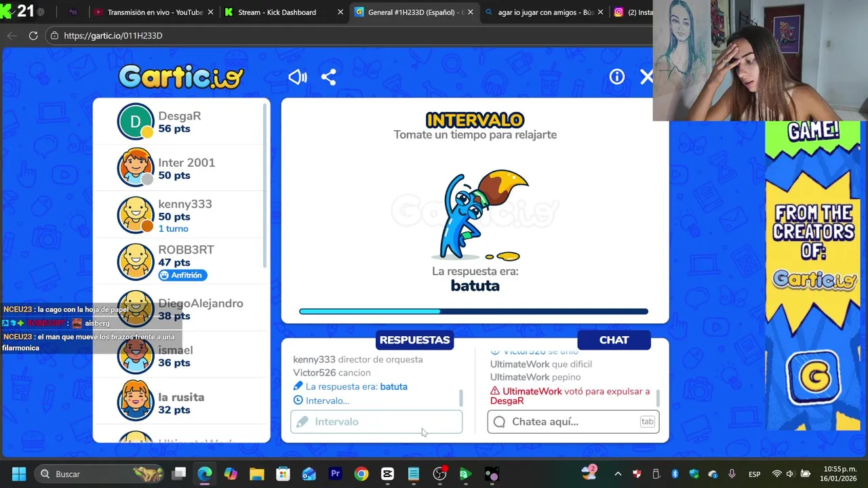Click the answers panel scrollbar
Image resolution: width=868 pixels, height=488 pixels.
pos(461,398)
